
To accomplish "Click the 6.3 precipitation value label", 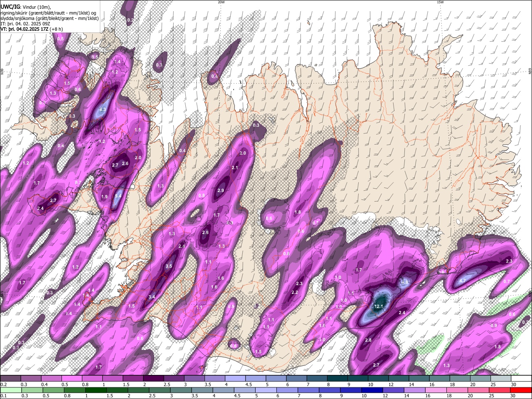I will (x=103, y=109).
